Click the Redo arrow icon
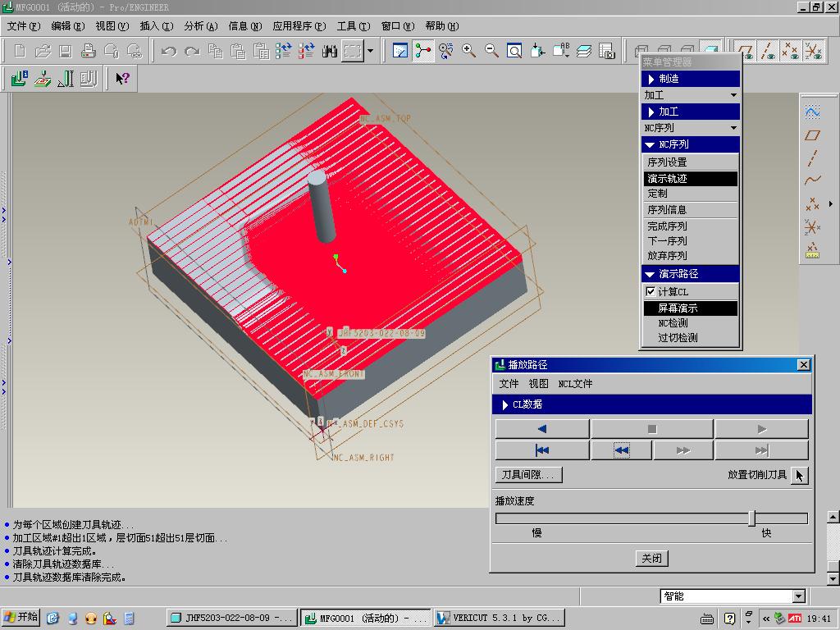The image size is (840, 630). tap(192, 51)
